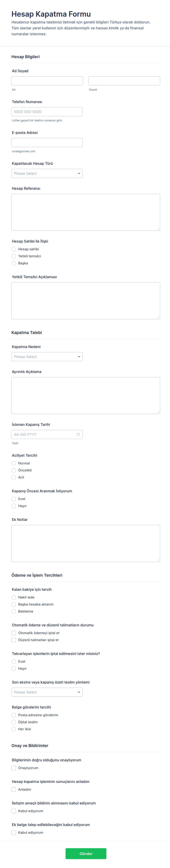Click the Telefon Numarası input
Screen dimensions: 170x868
(47, 112)
